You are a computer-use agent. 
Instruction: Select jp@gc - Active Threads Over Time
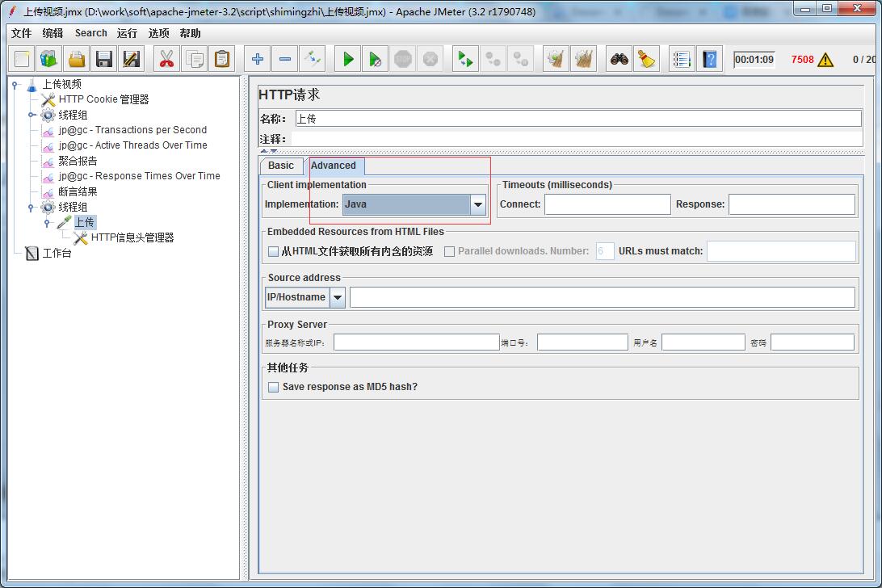pos(132,145)
